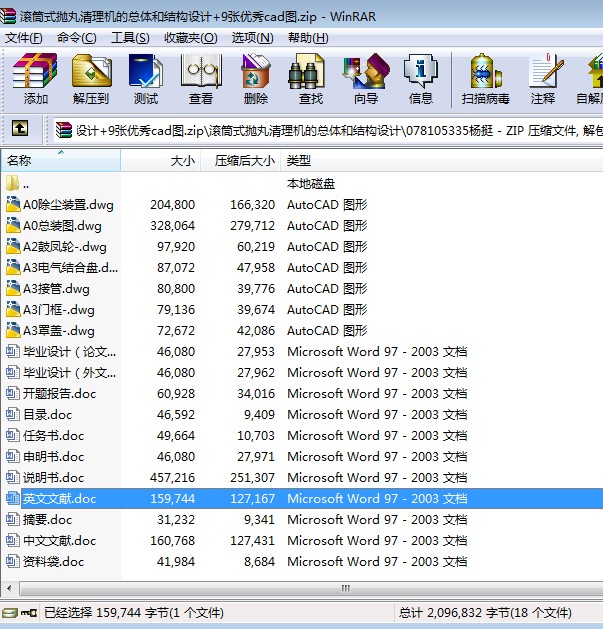The width and height of the screenshot is (603, 629).
Task: Select the file 申明书.doc
Action: pos(53,456)
